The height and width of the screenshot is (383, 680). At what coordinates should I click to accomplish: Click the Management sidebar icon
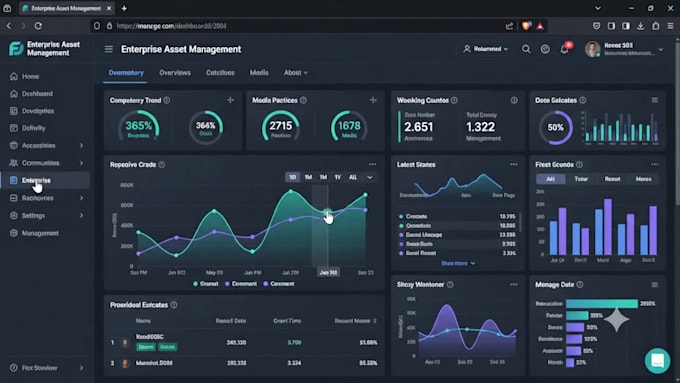14,233
